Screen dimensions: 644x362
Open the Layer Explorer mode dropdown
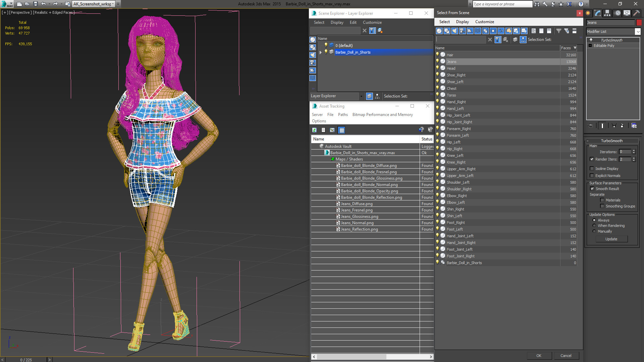pyautogui.click(x=361, y=96)
